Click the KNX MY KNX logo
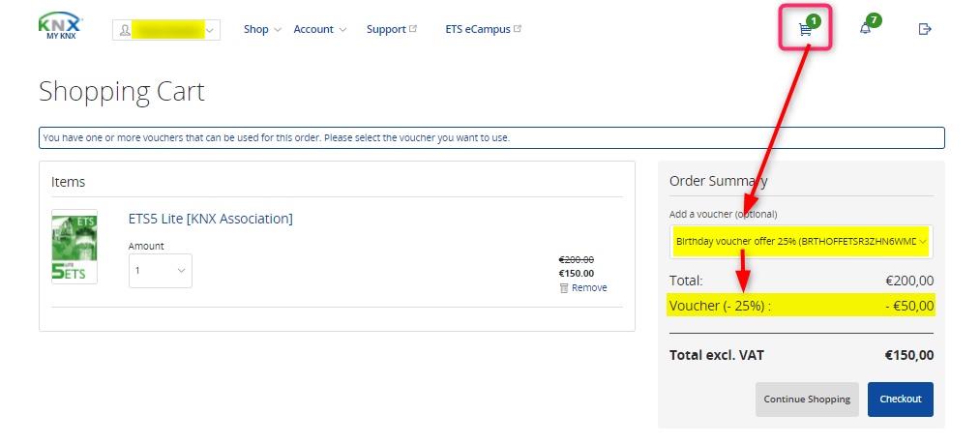 (x=61, y=26)
